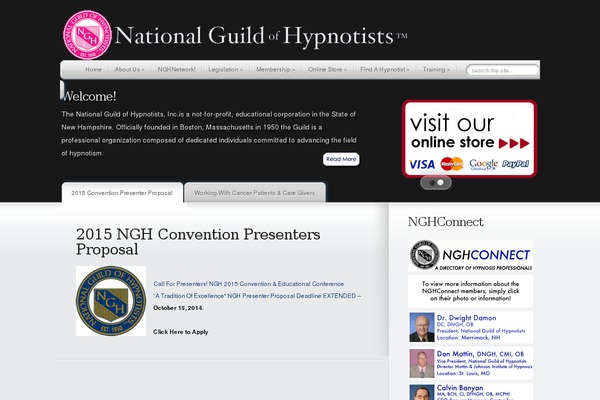Click the Click Here to Apply link
Screen dimensions: 600x400
[x=181, y=332]
